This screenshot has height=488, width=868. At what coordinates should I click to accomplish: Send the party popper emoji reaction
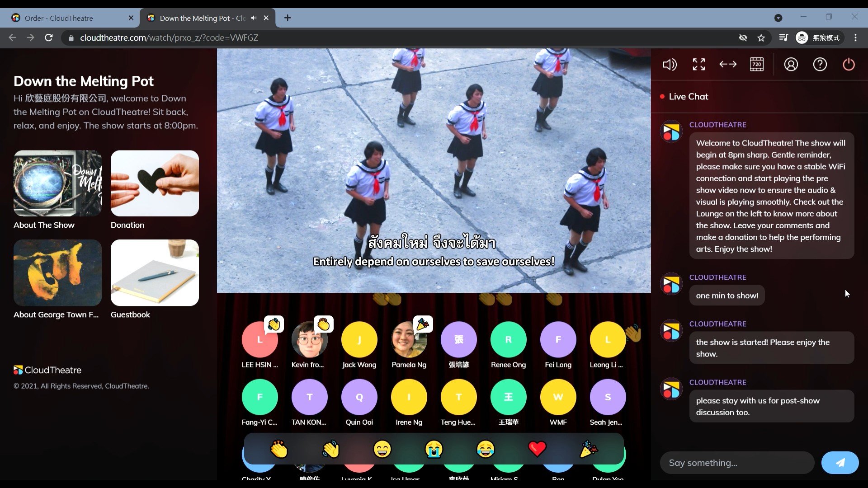point(589,449)
